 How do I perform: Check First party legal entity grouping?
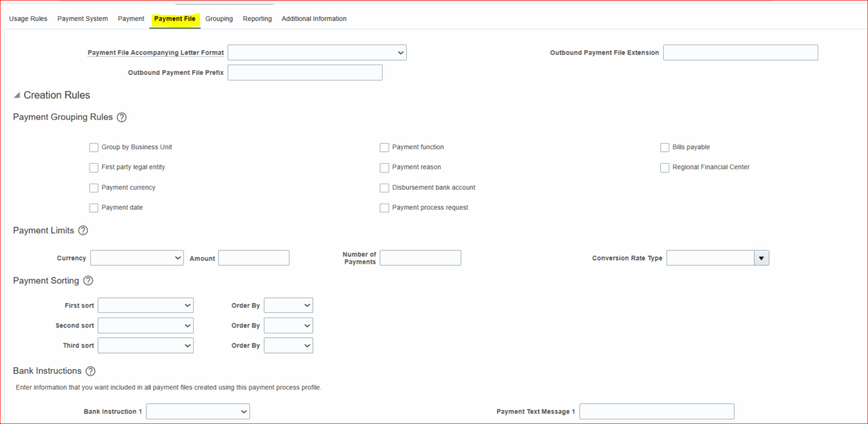point(94,167)
